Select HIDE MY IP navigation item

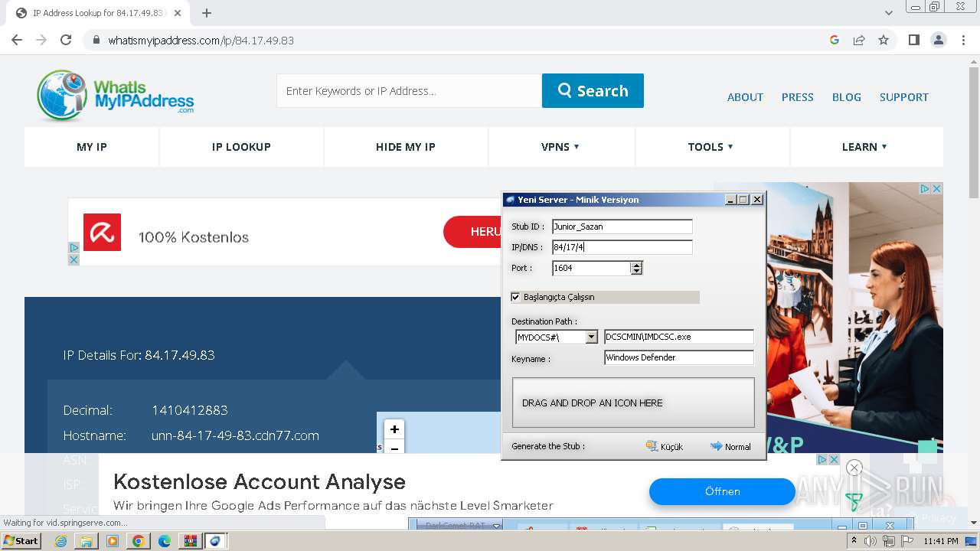[x=405, y=147]
